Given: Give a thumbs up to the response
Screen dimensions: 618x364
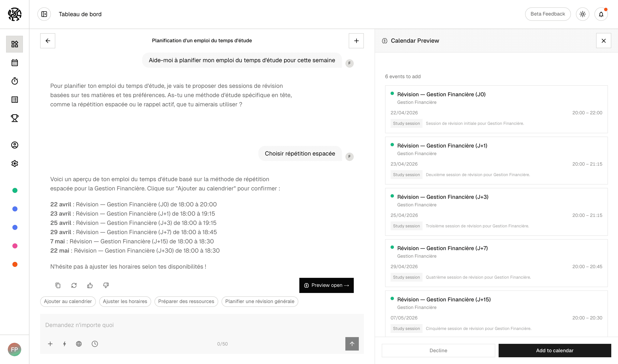Looking at the screenshot, I should (x=90, y=285).
